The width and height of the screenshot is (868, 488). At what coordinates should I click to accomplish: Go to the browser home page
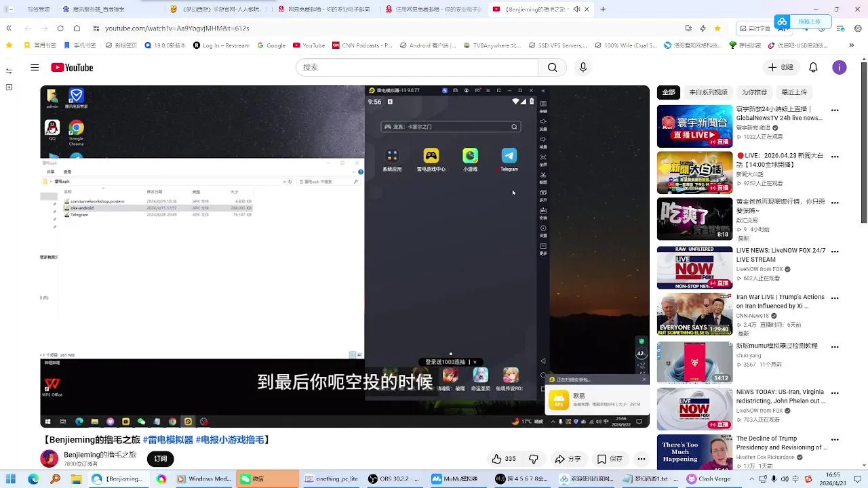(x=77, y=28)
